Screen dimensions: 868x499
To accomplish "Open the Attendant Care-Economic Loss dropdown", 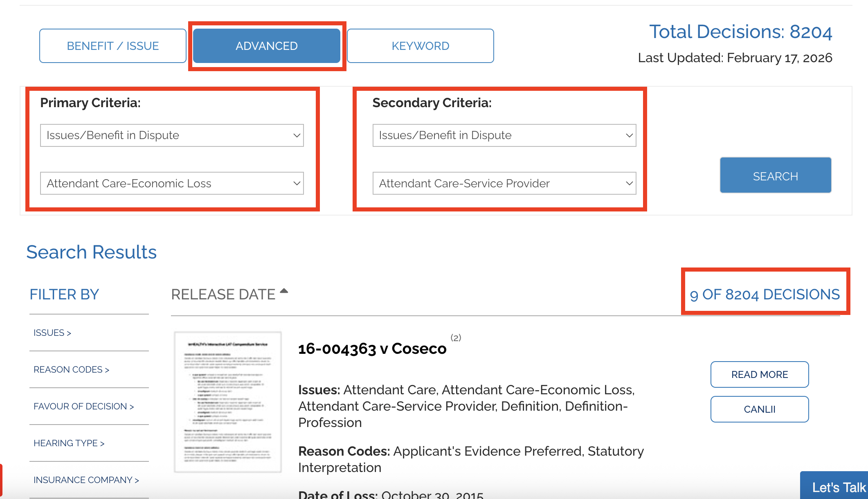I will coord(172,183).
